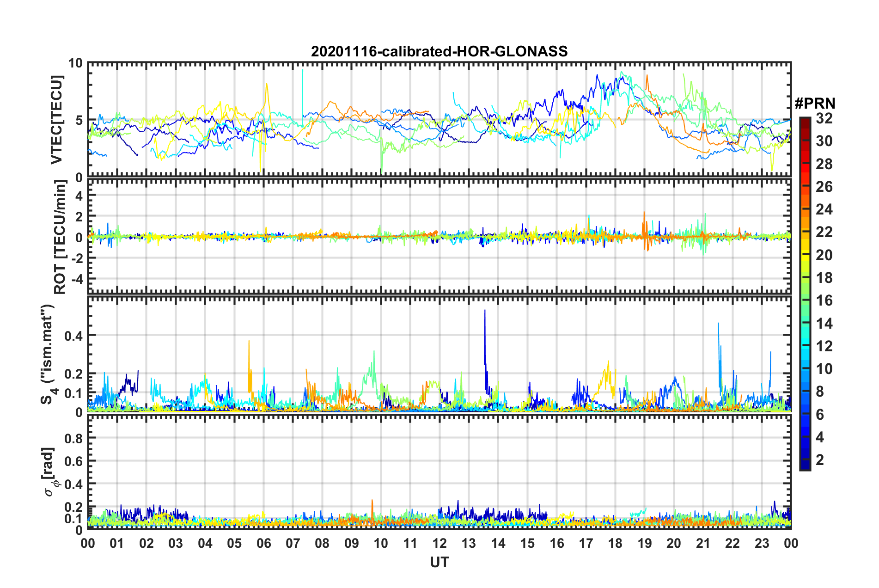Image resolution: width=879 pixels, height=588 pixels.
Task: Click x-axis tick label 09
Action: (352, 543)
